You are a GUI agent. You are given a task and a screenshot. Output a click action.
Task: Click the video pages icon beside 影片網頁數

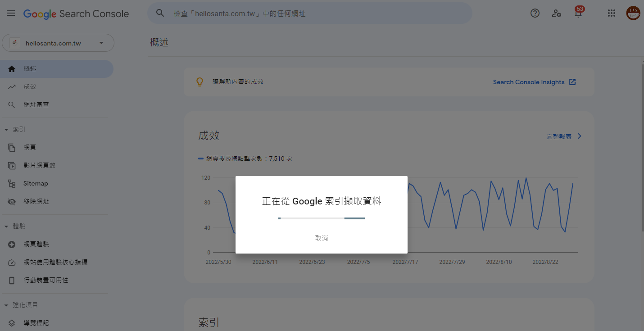tap(12, 166)
